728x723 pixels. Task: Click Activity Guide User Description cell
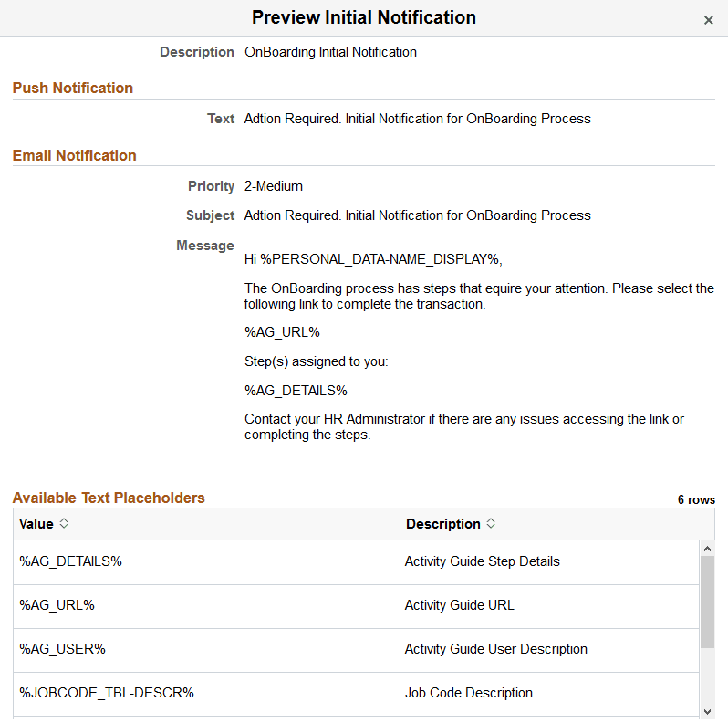point(496,649)
